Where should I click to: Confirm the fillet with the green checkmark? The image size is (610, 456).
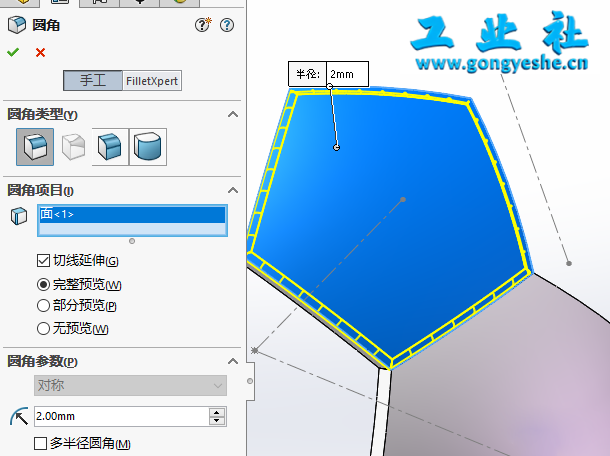point(13,52)
